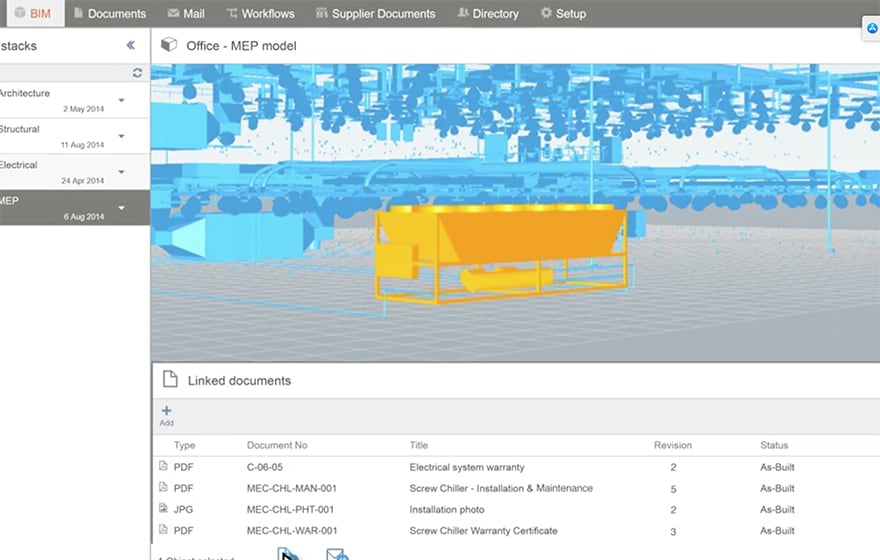
Task: Sort by the Status column header
Action: coord(774,445)
